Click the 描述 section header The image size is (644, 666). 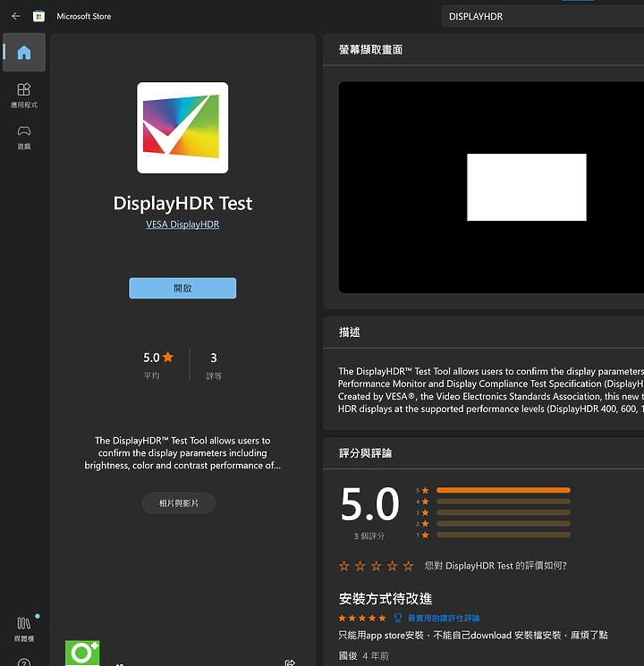pyautogui.click(x=350, y=333)
